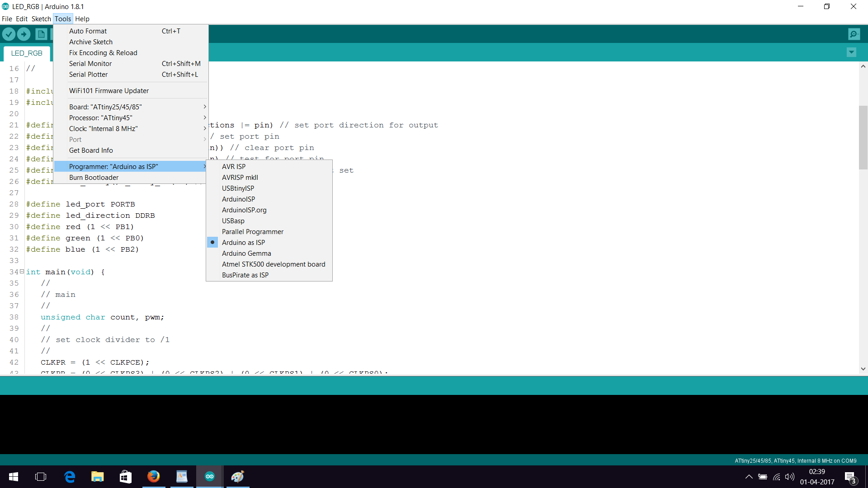Open the tab dropdown arrow at right
The image size is (868, 488).
coord(851,52)
